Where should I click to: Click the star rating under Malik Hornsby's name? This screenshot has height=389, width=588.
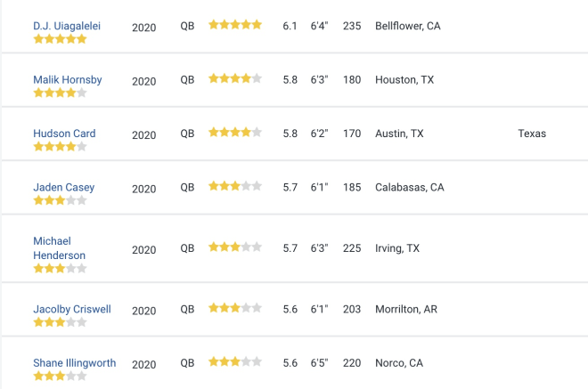click(x=60, y=93)
